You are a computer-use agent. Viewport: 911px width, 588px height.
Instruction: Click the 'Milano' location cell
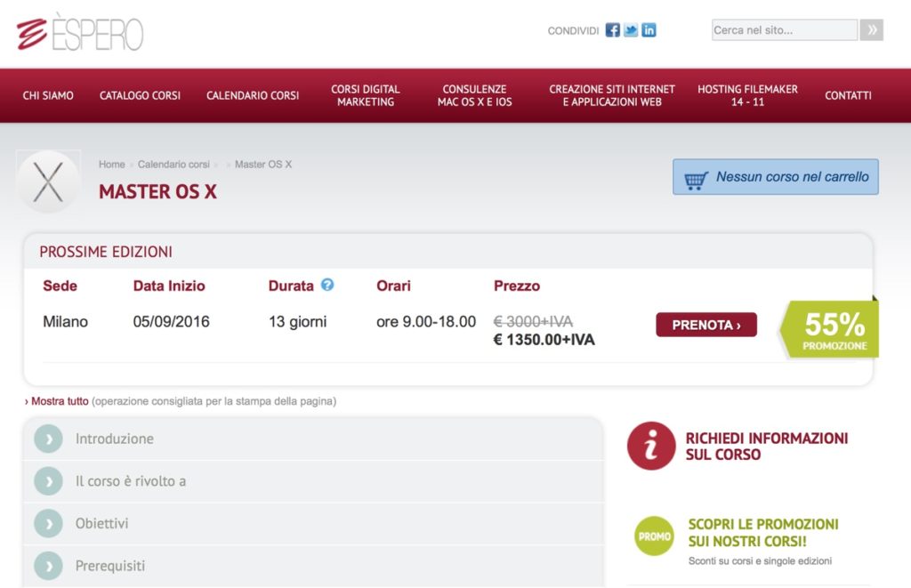(65, 322)
